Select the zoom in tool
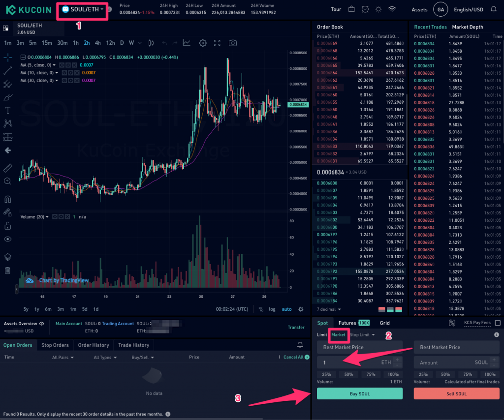This screenshot has width=504, height=420. 8,181
